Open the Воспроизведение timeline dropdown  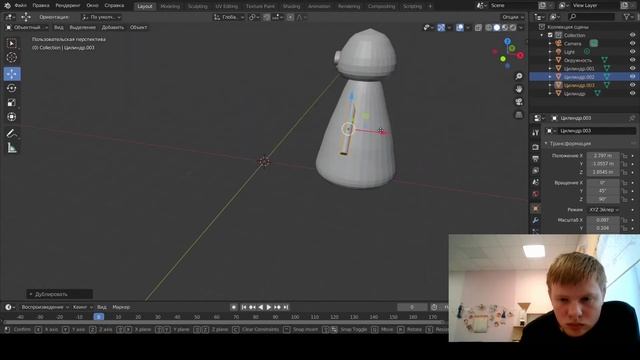coord(45,307)
